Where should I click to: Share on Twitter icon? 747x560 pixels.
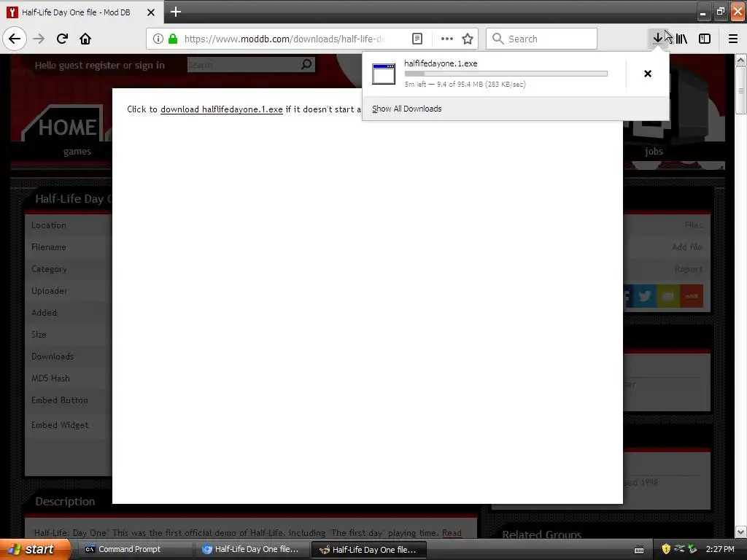[645, 296]
